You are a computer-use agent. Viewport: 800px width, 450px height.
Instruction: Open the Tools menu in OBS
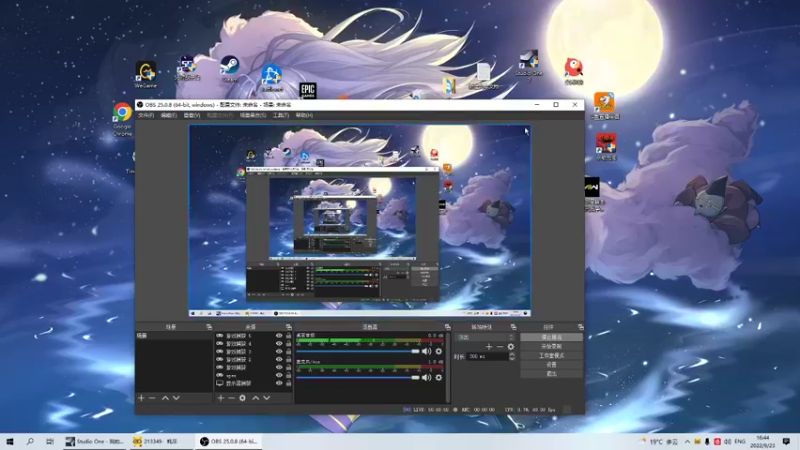[281, 115]
